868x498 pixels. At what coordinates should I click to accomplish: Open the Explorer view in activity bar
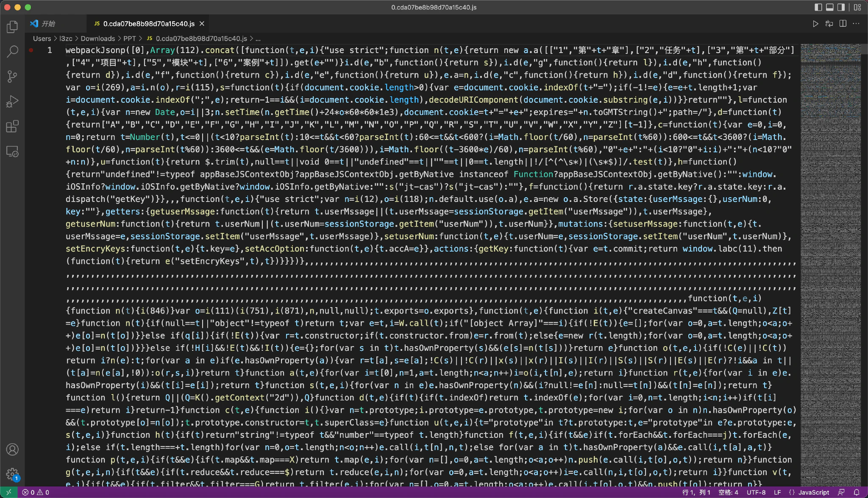point(12,27)
